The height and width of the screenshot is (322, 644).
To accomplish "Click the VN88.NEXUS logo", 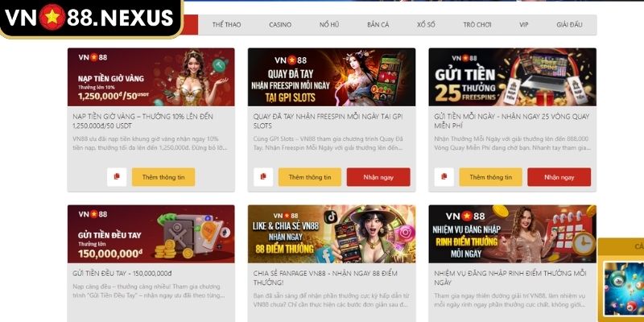I will pos(89,18).
